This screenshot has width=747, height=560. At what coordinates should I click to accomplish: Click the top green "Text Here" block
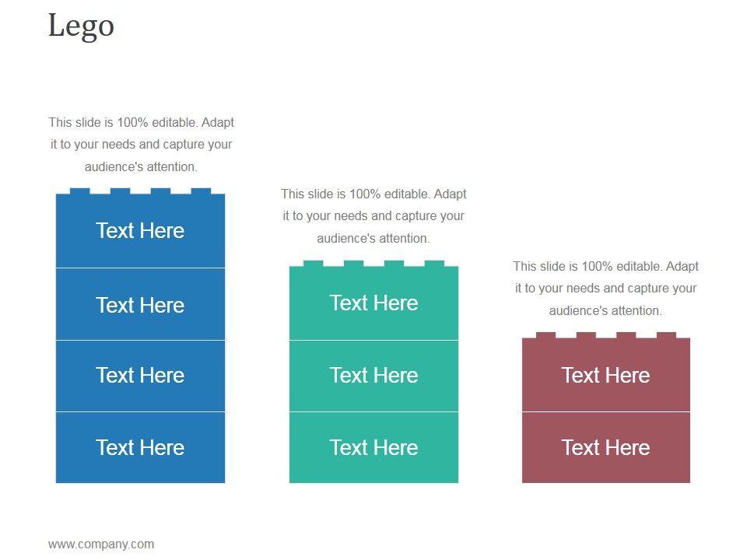(x=373, y=303)
